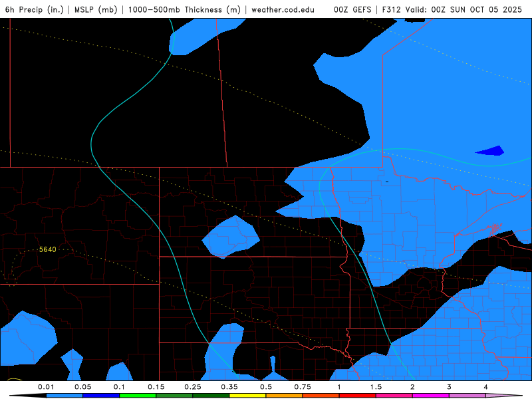Select the red 1–1.5 legend swatch
This screenshot has height=399, width=532.
[358, 396]
